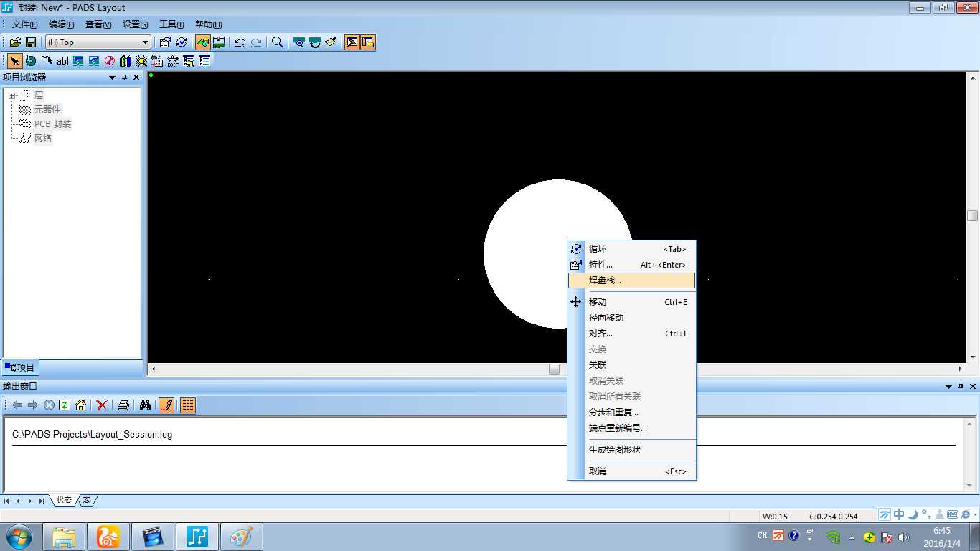The height and width of the screenshot is (551, 980).
Task: Choose 特性... from context menu
Action: 631,265
